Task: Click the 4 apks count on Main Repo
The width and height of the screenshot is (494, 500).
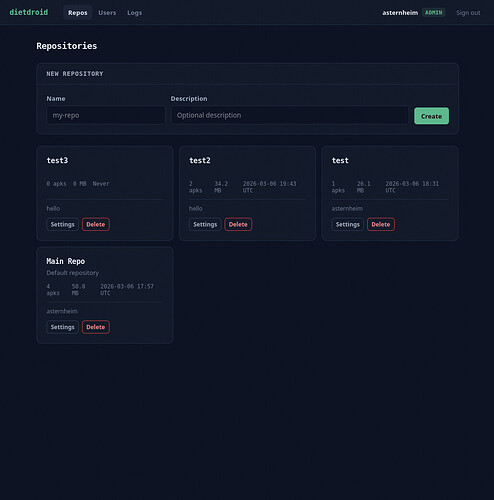Action: [53, 289]
